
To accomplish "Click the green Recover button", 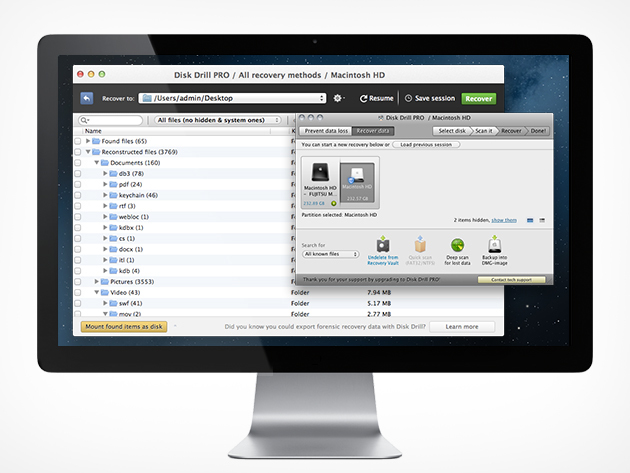I will point(479,98).
